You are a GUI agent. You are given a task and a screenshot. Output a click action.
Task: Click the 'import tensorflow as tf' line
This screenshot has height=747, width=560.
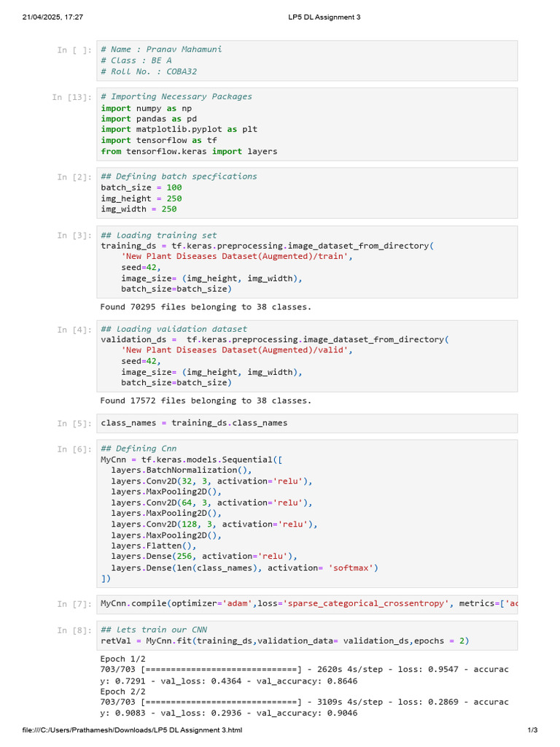coord(158,140)
